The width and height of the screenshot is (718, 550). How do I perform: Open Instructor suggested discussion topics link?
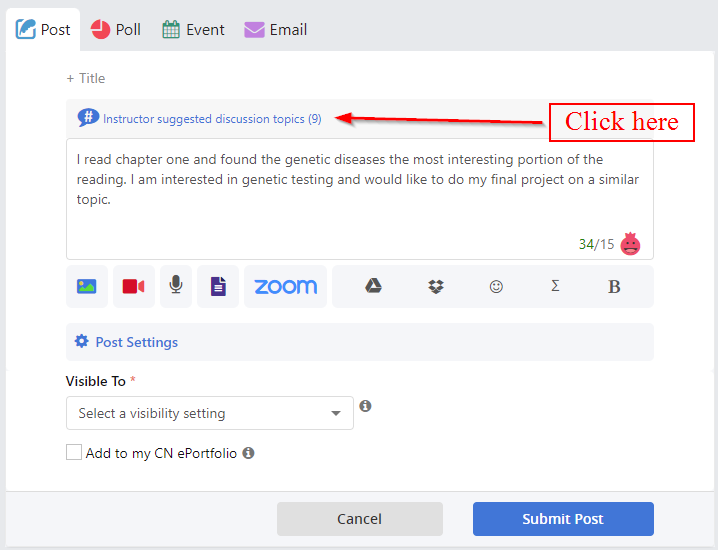pyautogui.click(x=212, y=119)
